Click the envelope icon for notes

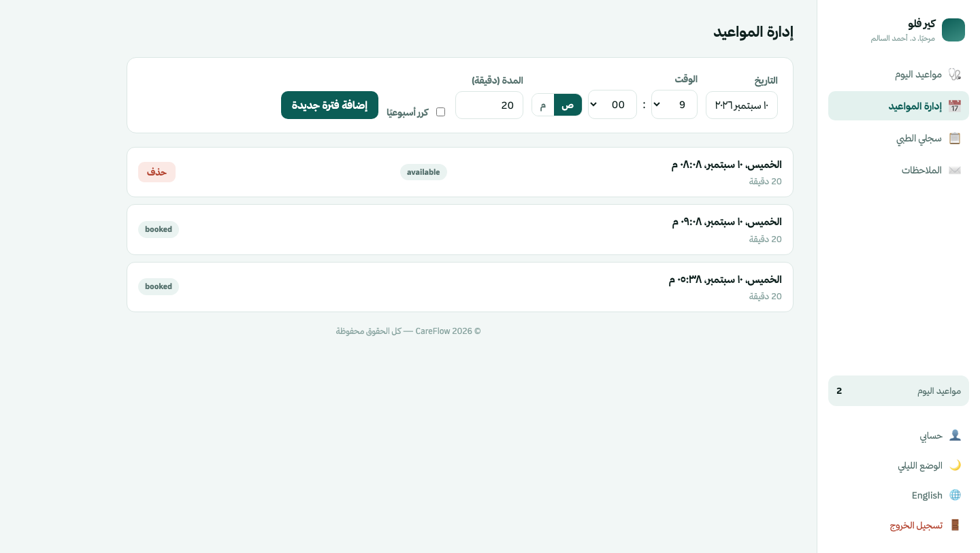pyautogui.click(x=955, y=170)
